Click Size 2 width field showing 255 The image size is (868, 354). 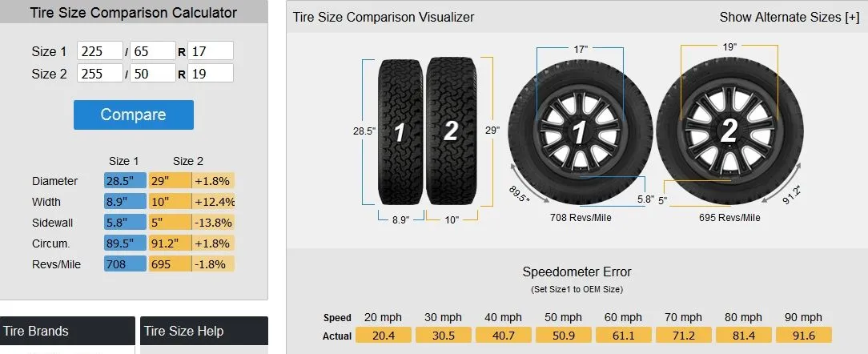[100, 74]
